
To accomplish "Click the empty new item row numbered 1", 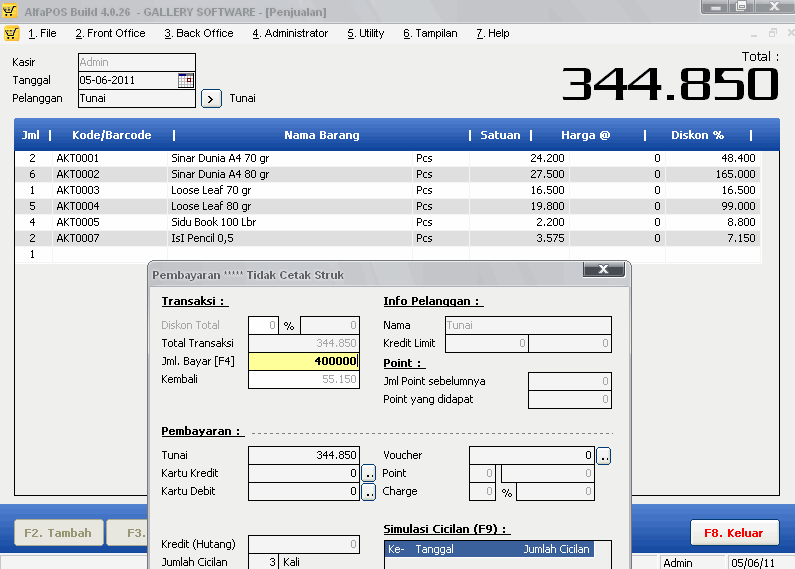I will point(388,254).
